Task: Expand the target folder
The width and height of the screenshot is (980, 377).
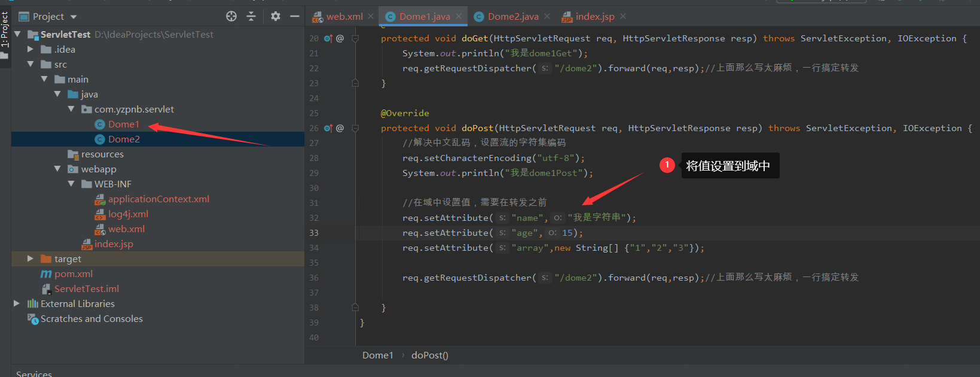Action: coord(30,259)
